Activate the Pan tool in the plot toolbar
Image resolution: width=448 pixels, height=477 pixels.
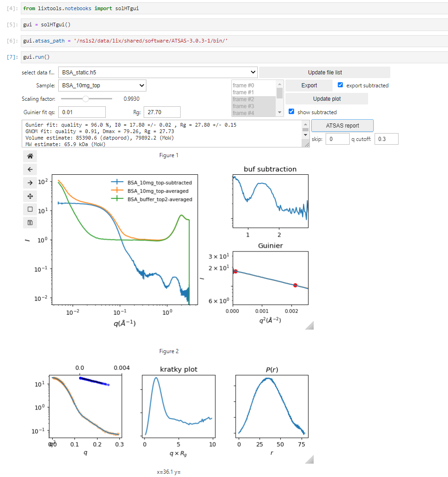(x=30, y=196)
